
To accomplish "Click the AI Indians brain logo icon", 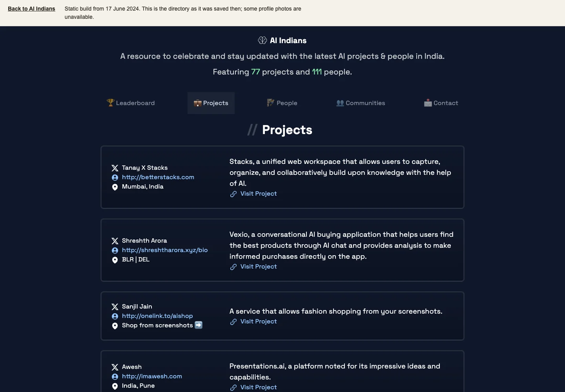I will (262, 40).
